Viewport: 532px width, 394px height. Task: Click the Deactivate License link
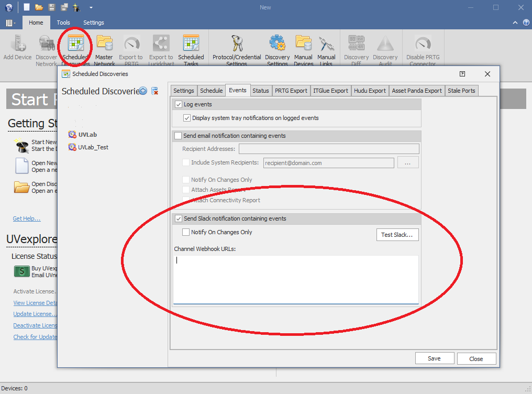[35, 325]
